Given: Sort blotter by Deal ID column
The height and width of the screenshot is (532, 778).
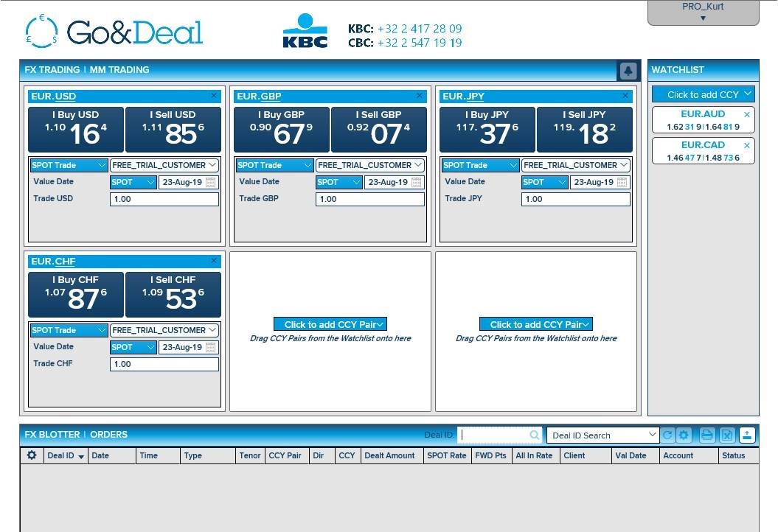Looking at the screenshot, I should 65,455.
